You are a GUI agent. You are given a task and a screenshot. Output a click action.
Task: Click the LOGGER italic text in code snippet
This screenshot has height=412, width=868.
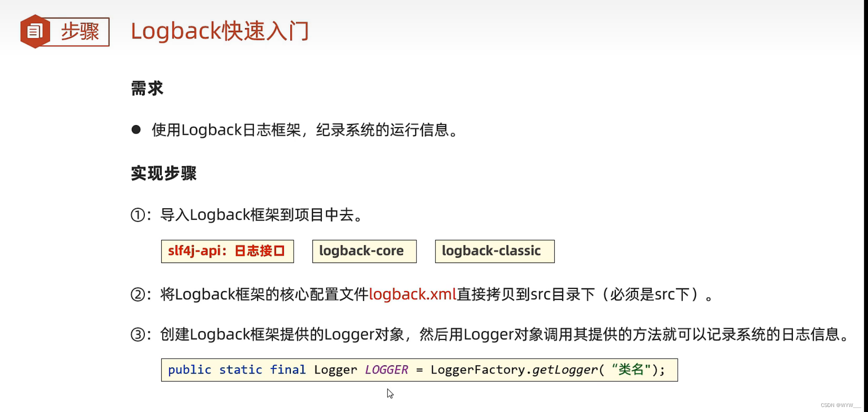tap(386, 369)
